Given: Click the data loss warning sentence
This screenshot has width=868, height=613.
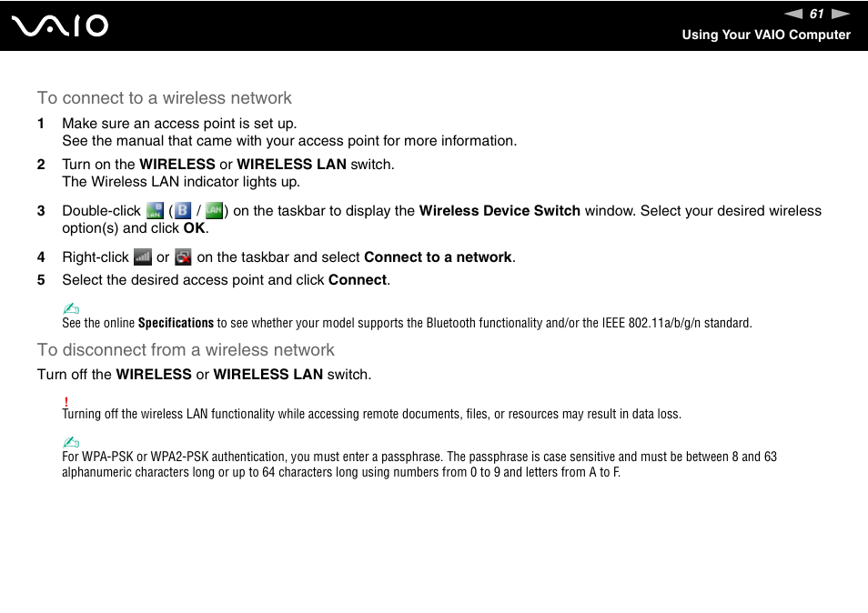Looking at the screenshot, I should point(371,414).
